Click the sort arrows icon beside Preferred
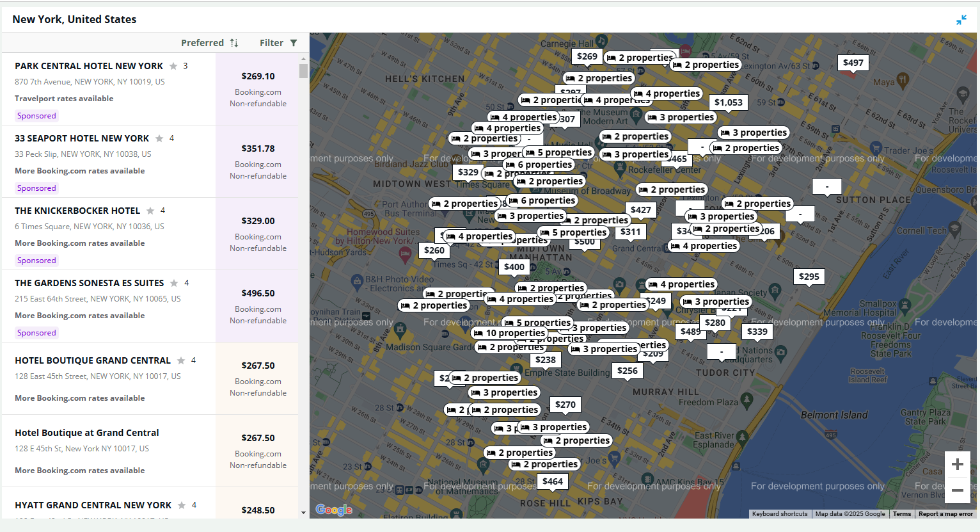980x532 pixels. pyautogui.click(x=234, y=43)
